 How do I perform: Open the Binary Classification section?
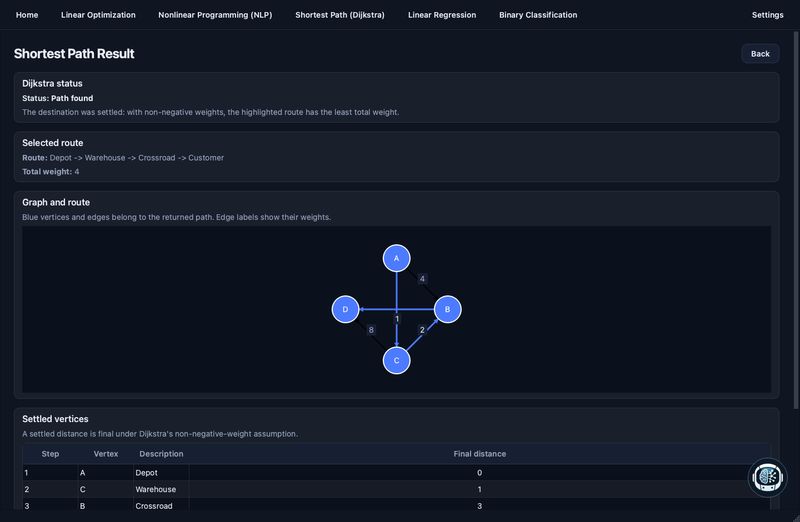pos(538,15)
